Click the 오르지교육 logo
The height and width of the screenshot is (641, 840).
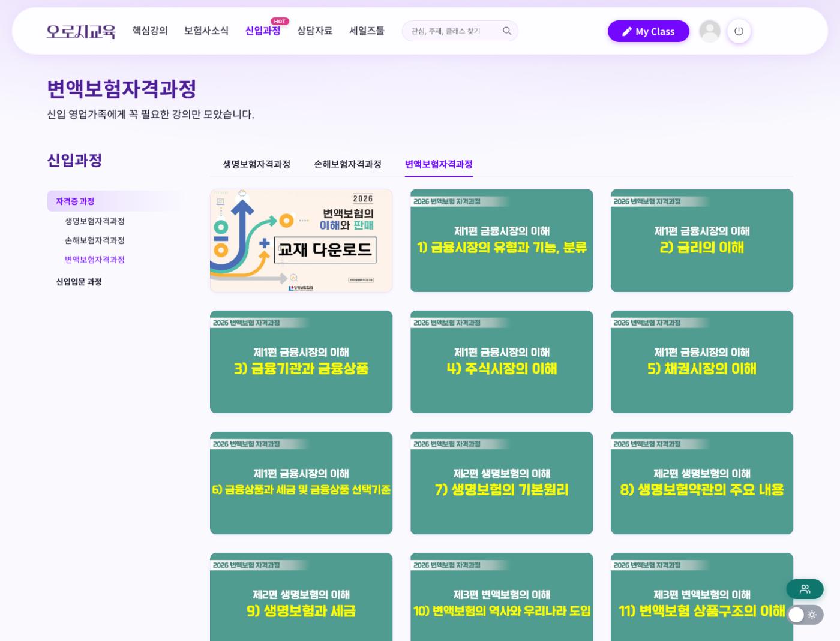coord(81,31)
